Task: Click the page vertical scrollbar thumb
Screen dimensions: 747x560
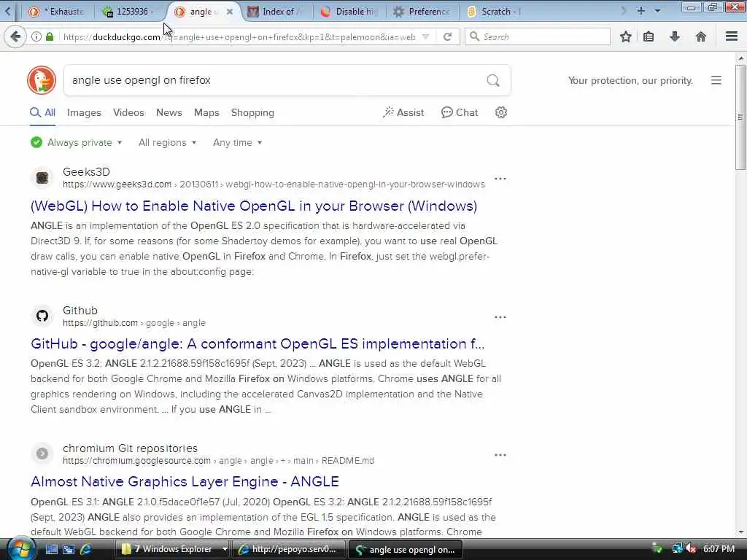Action: [x=740, y=117]
